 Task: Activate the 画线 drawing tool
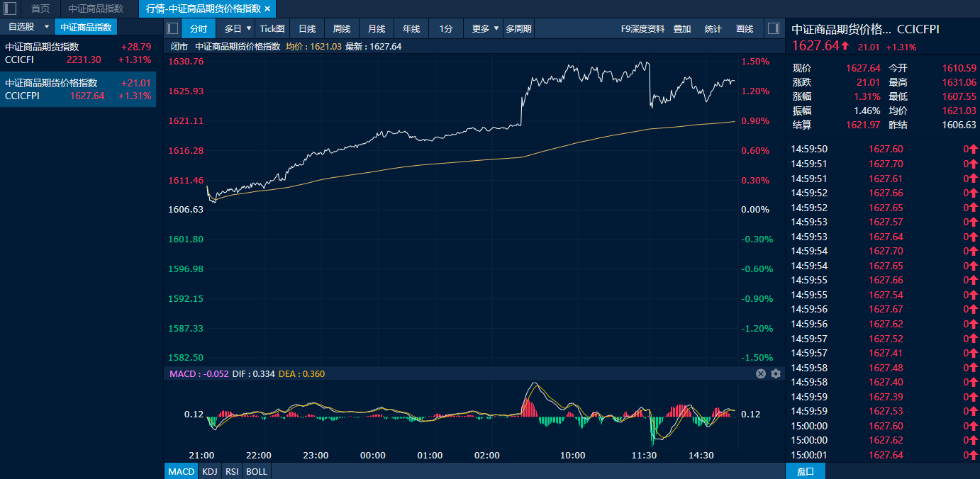click(x=745, y=28)
